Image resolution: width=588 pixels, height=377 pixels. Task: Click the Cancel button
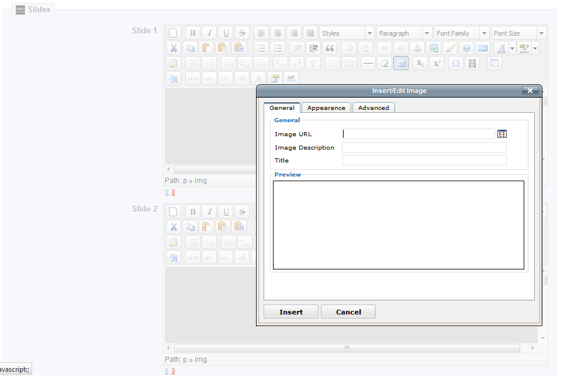click(x=348, y=312)
